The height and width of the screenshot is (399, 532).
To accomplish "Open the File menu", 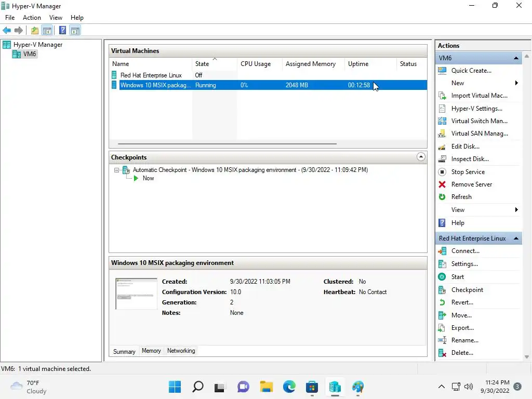I will (10, 18).
